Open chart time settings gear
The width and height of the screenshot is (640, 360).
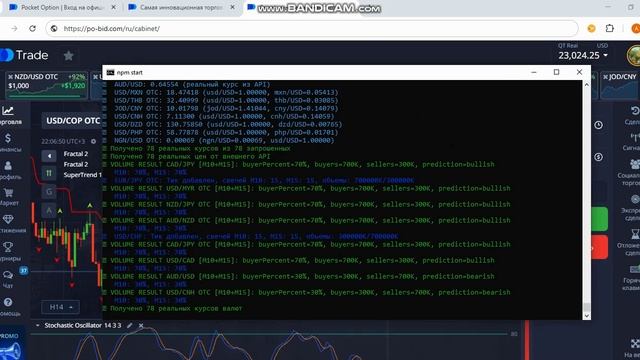coord(93,141)
